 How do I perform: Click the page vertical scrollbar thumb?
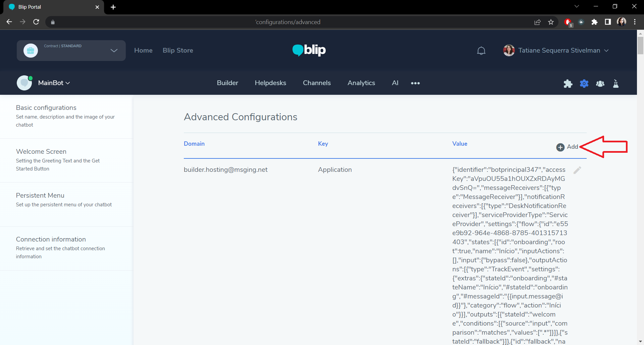[640, 46]
